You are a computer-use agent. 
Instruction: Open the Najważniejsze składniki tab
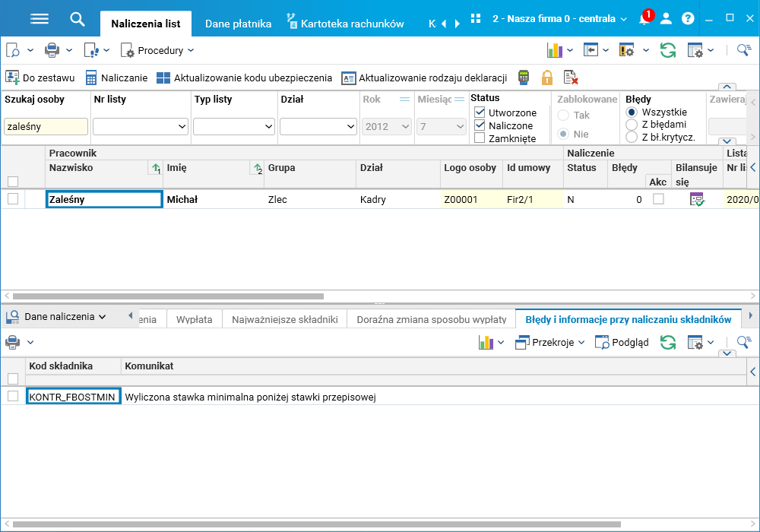point(284,319)
